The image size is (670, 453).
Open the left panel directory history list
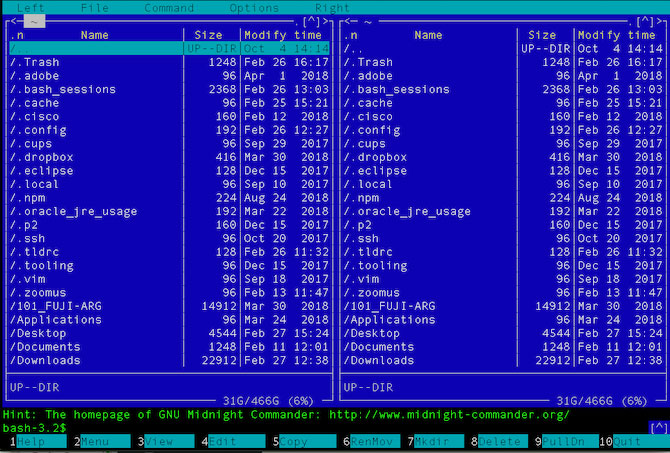[x=311, y=21]
